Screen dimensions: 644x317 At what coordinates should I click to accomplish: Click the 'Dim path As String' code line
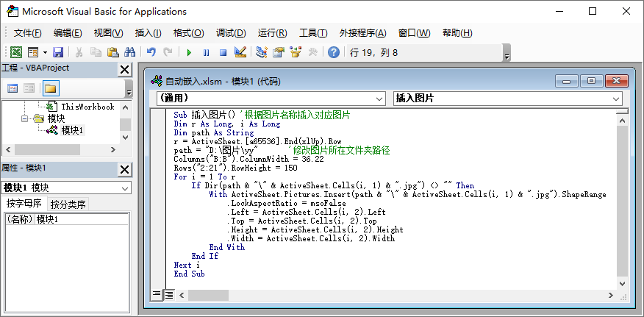tap(214, 133)
